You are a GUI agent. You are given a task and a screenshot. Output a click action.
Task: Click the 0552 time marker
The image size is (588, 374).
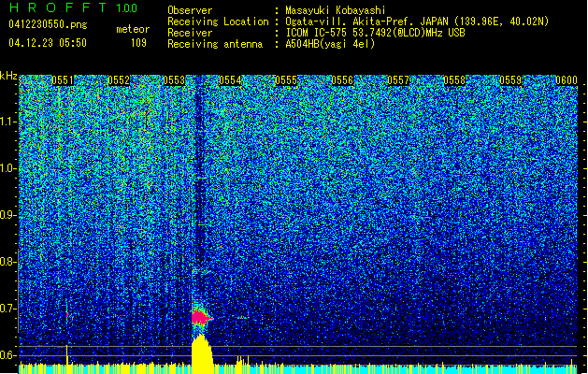(119, 80)
